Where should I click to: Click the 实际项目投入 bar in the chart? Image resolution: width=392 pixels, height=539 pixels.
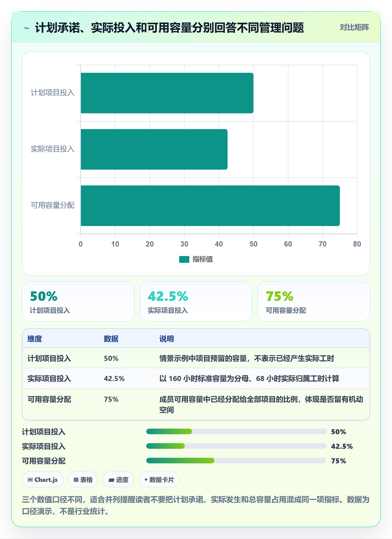click(x=154, y=149)
